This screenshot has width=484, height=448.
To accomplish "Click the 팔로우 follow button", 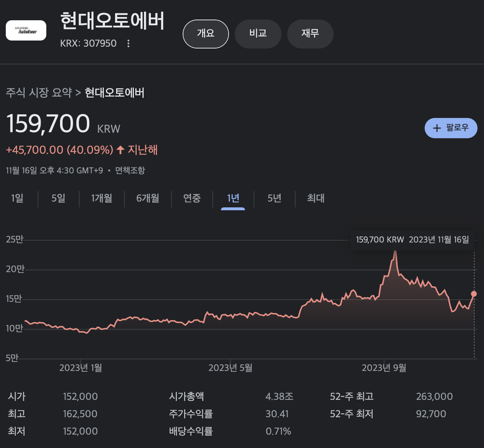I will (451, 128).
